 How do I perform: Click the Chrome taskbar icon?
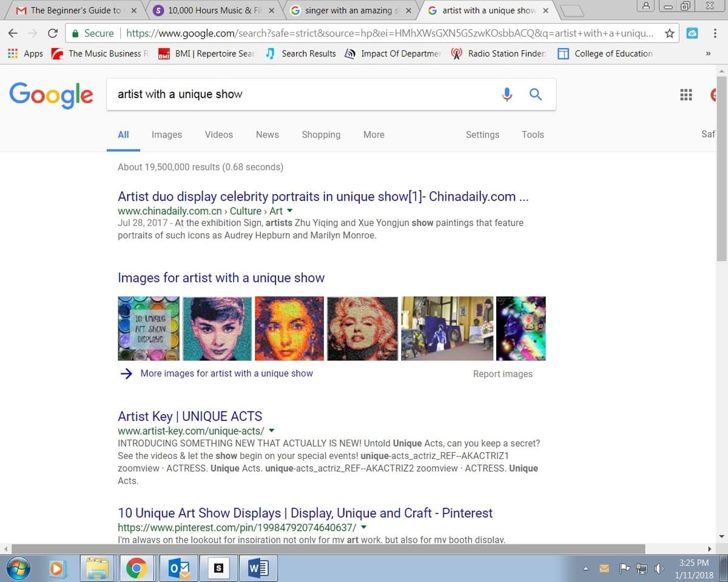click(x=136, y=568)
